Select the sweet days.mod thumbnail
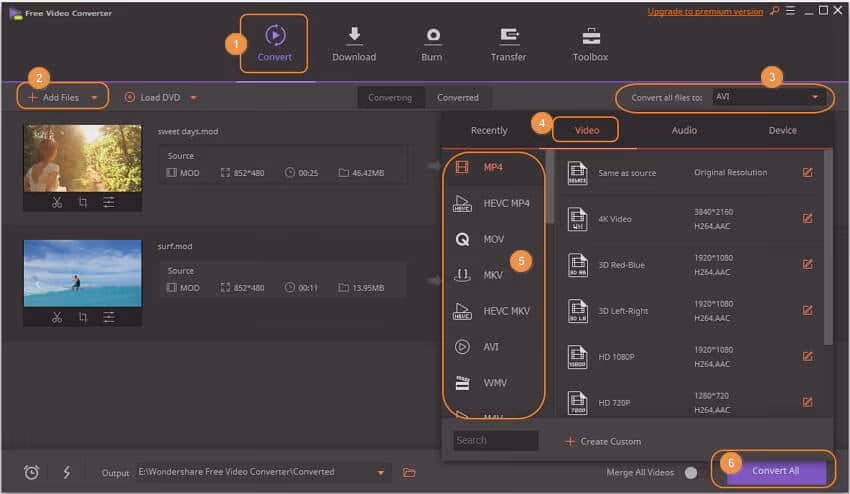Screen dimensions: 850x494 (x=82, y=158)
